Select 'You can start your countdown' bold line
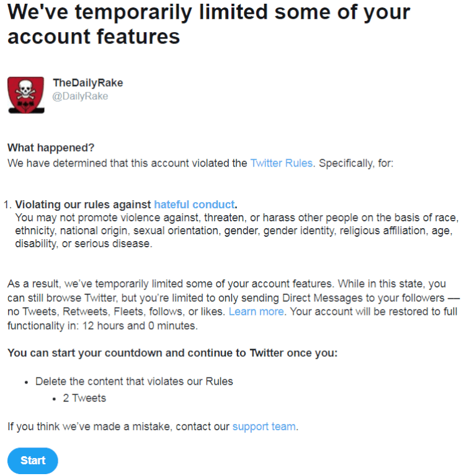The width and height of the screenshot is (469, 476). point(172,353)
